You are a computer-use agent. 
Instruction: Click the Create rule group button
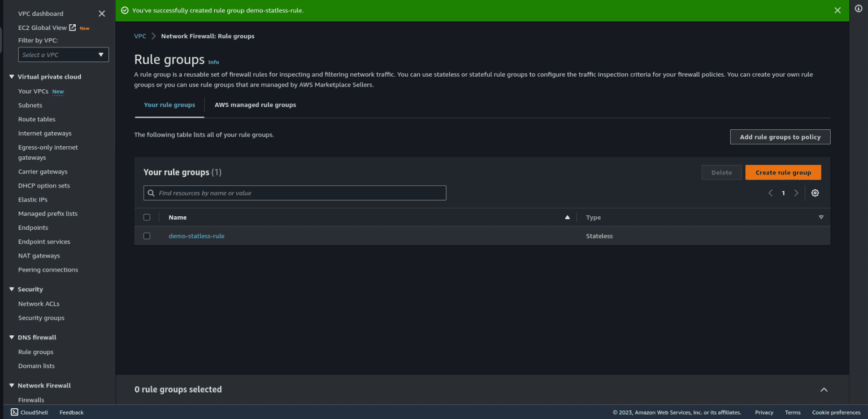(783, 173)
